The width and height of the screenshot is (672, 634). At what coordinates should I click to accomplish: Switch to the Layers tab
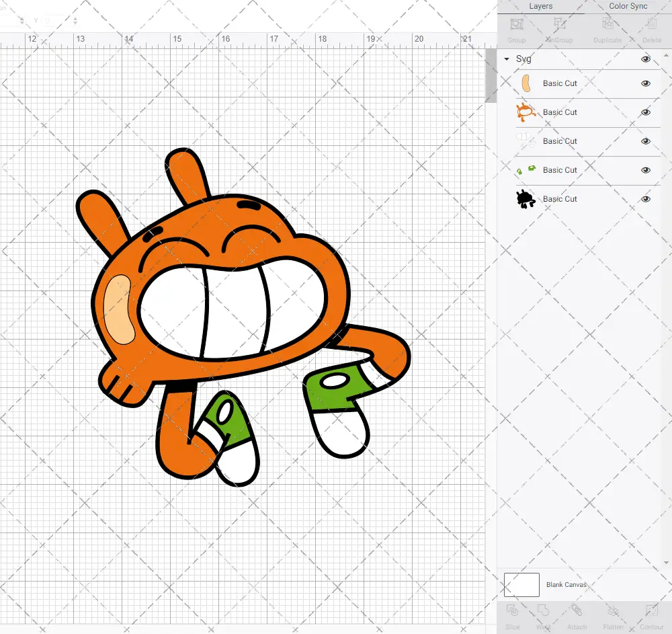540,7
